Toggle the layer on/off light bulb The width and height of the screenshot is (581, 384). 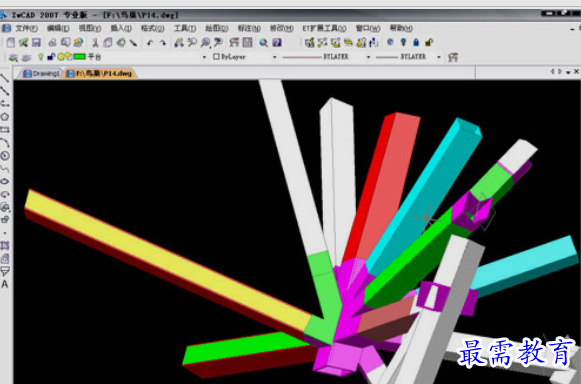pyautogui.click(x=41, y=57)
